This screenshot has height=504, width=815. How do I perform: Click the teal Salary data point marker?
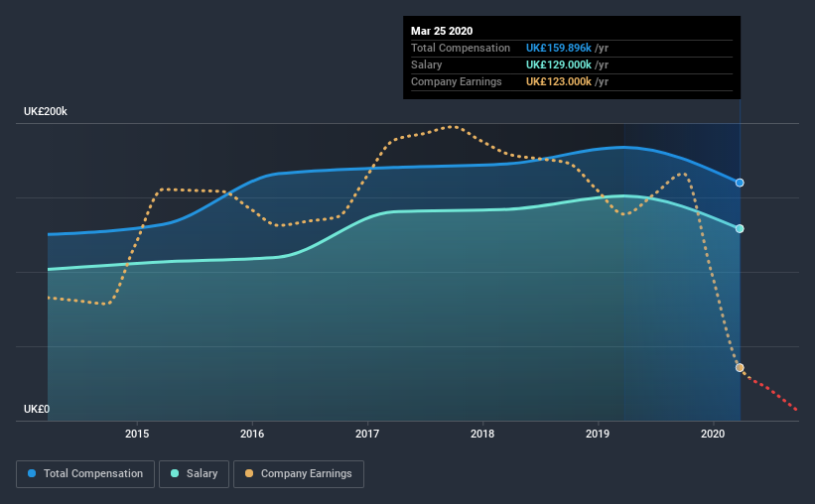(740, 228)
